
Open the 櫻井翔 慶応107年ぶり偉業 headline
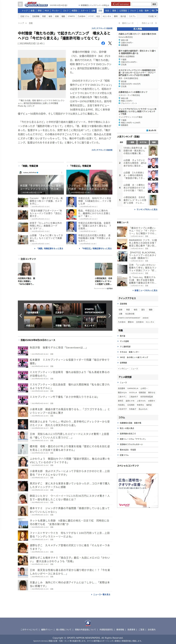pyautogui.click(x=70, y=448)
